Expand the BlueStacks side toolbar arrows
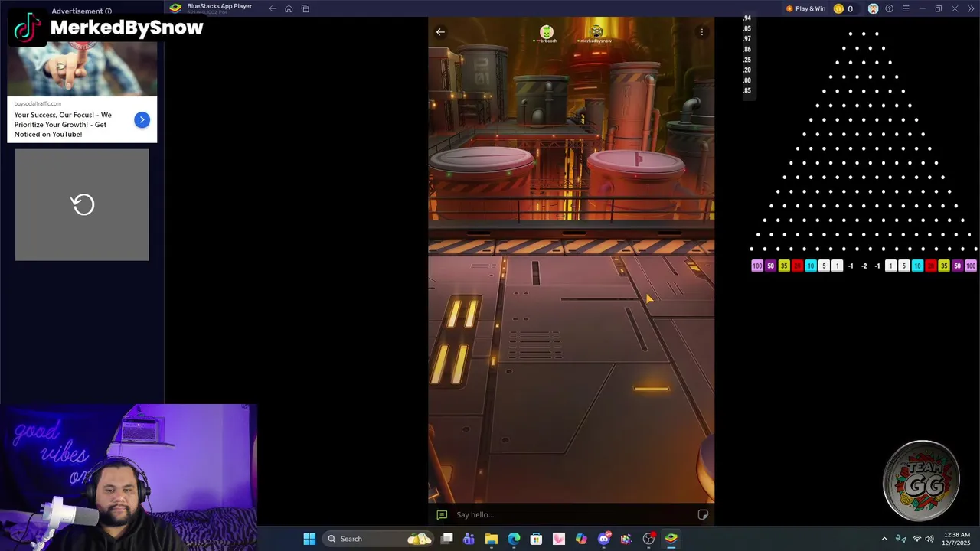 (x=970, y=8)
